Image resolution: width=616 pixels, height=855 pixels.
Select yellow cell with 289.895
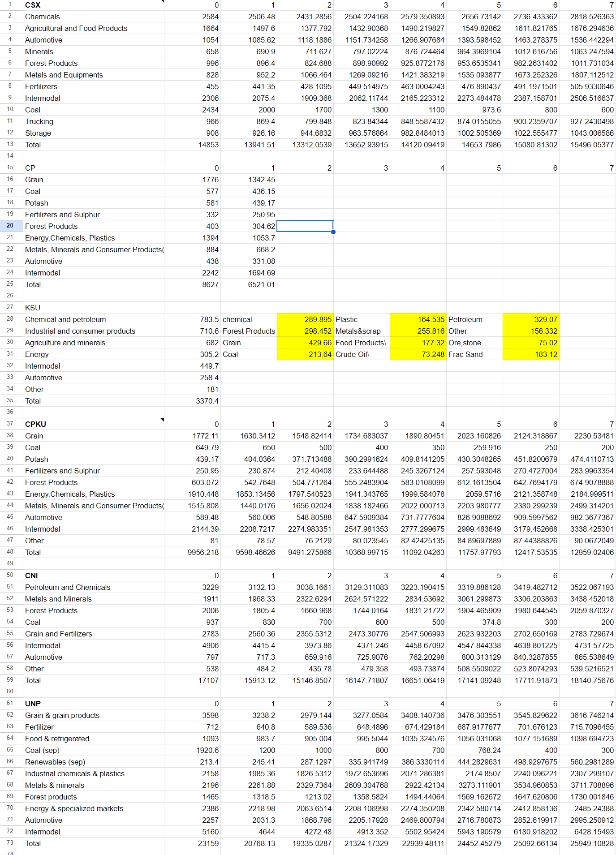[305, 319]
